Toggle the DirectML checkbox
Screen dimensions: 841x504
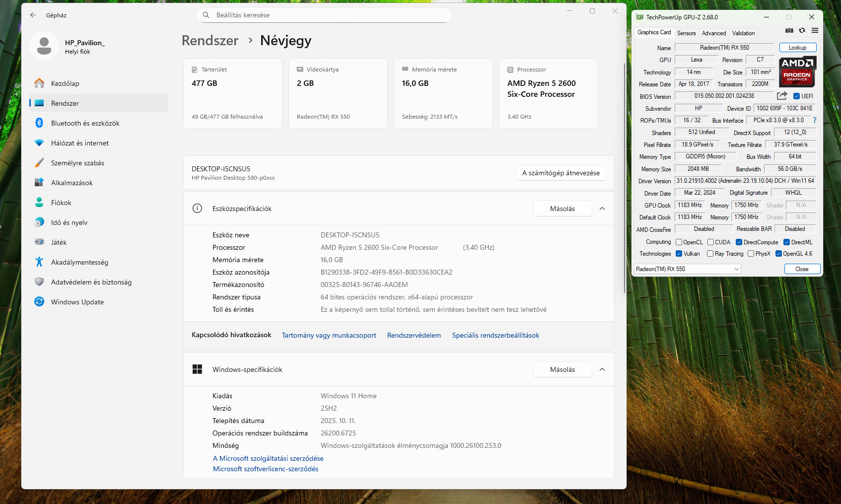coord(786,242)
